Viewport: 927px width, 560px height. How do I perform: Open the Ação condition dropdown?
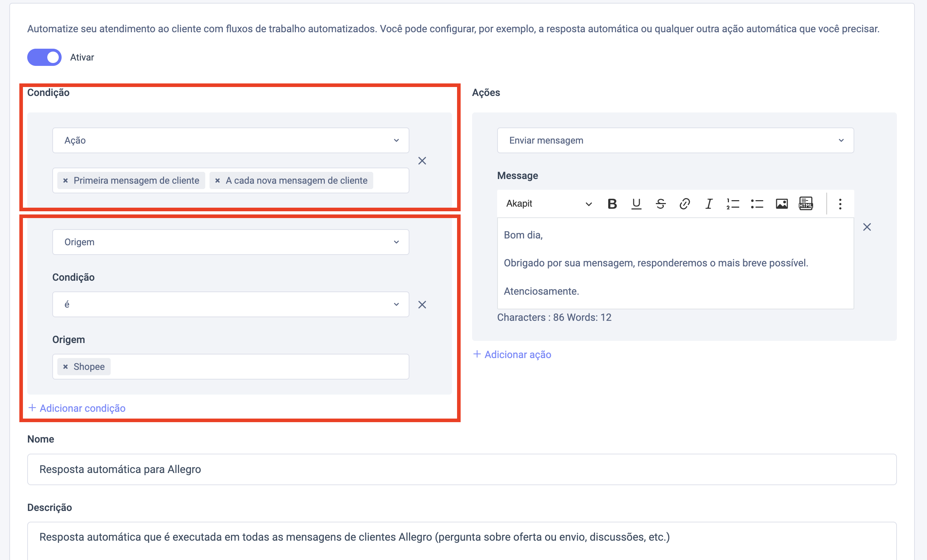point(230,140)
